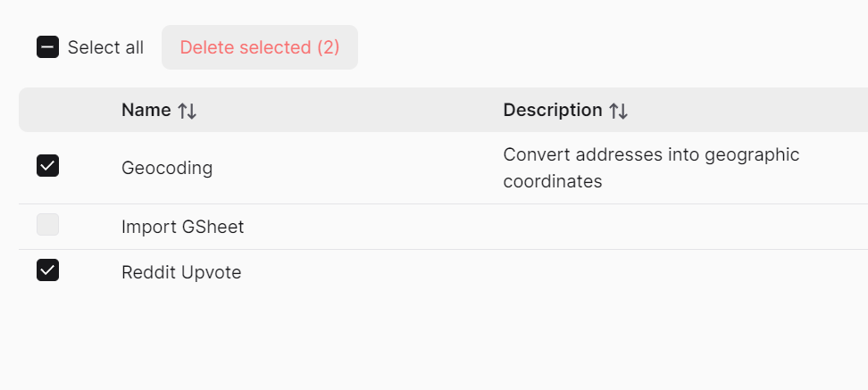The image size is (868, 390).
Task: Click the Geocoding description text
Action: pyautogui.click(x=651, y=168)
